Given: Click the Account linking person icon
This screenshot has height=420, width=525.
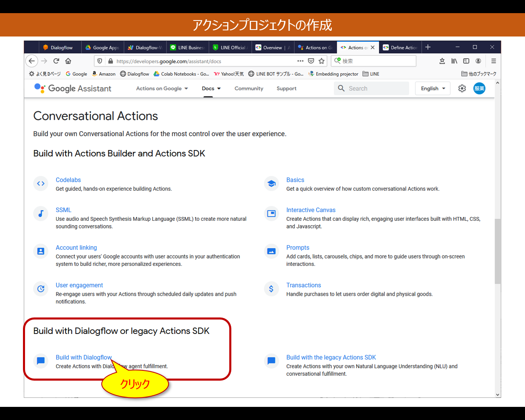Looking at the screenshot, I should pyautogui.click(x=41, y=251).
